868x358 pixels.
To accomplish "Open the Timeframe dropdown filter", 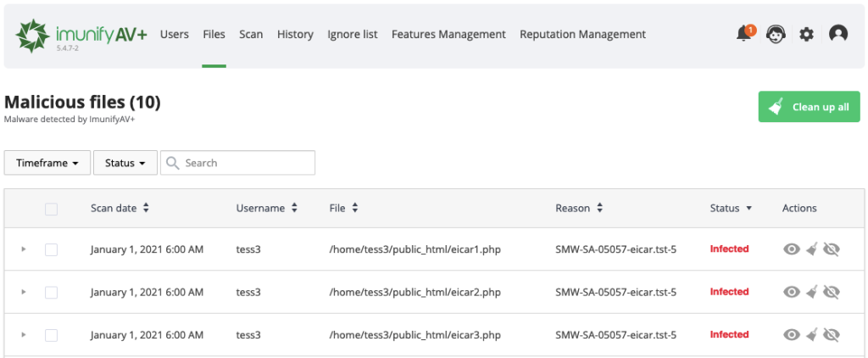I will point(47,163).
